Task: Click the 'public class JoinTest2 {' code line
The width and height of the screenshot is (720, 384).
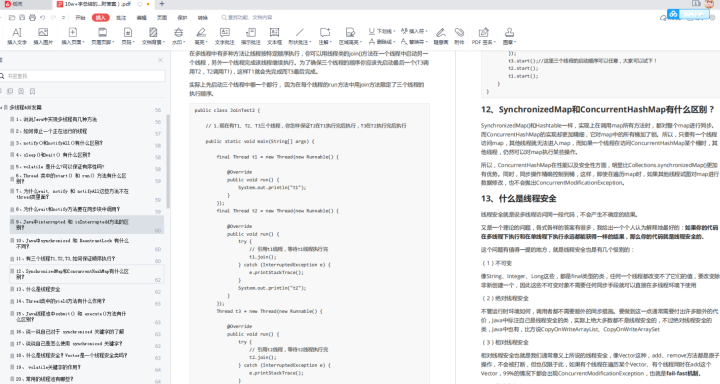Action: tap(227, 110)
